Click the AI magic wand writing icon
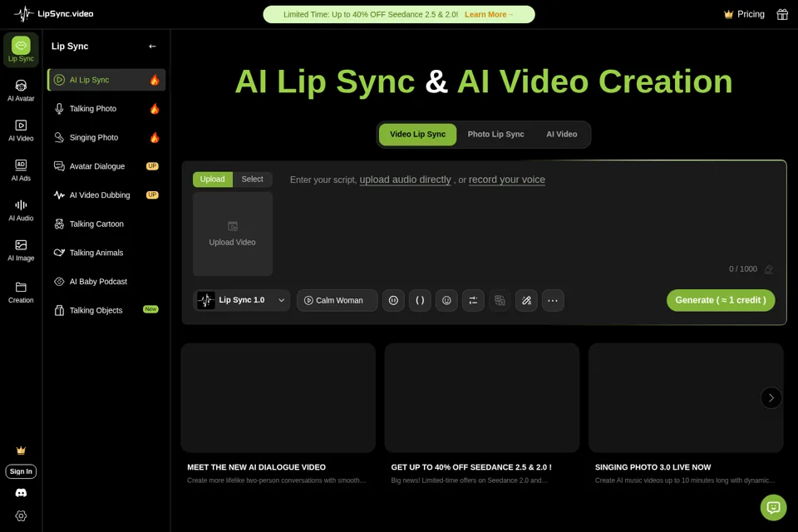The height and width of the screenshot is (532, 798). [x=526, y=300]
